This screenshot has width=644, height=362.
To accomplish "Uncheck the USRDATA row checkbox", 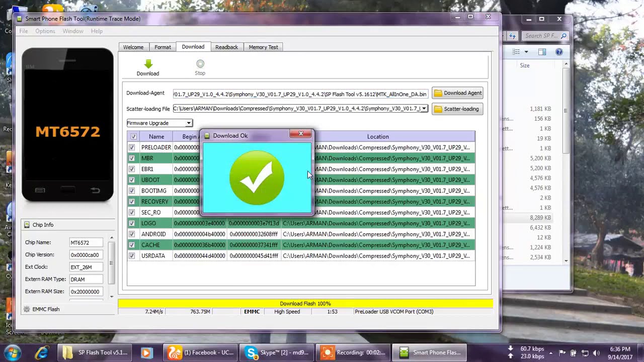I will [132, 256].
